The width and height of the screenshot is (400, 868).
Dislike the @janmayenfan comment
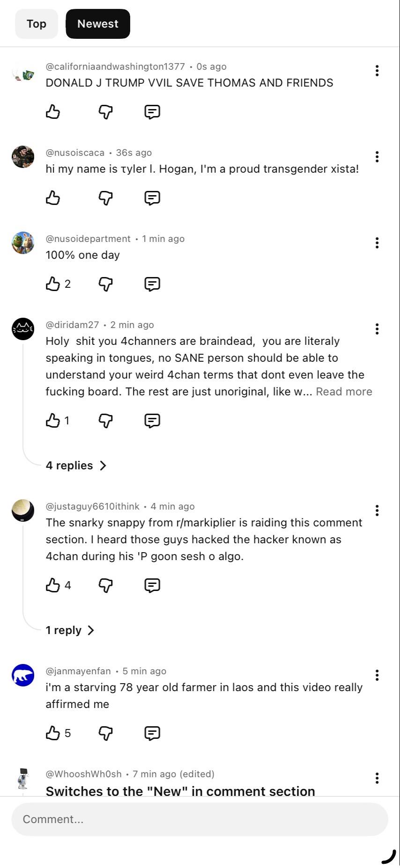coord(106,733)
